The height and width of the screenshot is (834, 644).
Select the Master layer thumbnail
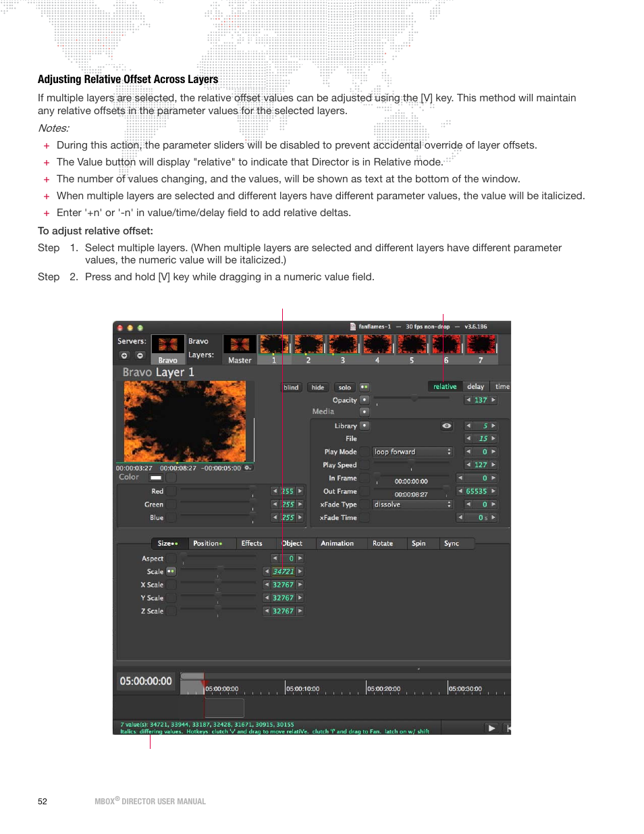pyautogui.click(x=240, y=350)
